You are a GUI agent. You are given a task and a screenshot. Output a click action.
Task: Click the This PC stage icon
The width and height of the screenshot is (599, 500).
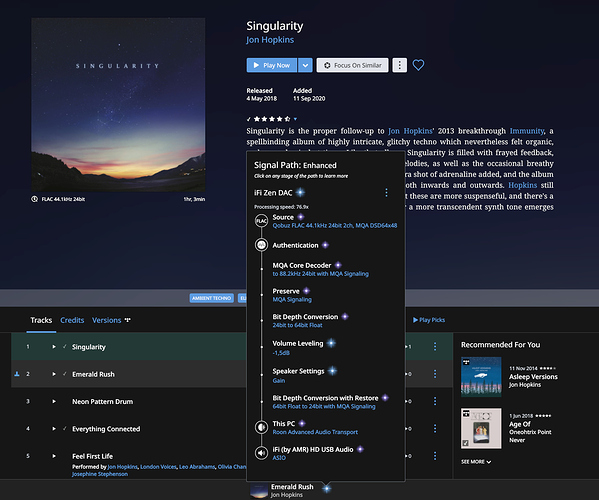(261, 427)
